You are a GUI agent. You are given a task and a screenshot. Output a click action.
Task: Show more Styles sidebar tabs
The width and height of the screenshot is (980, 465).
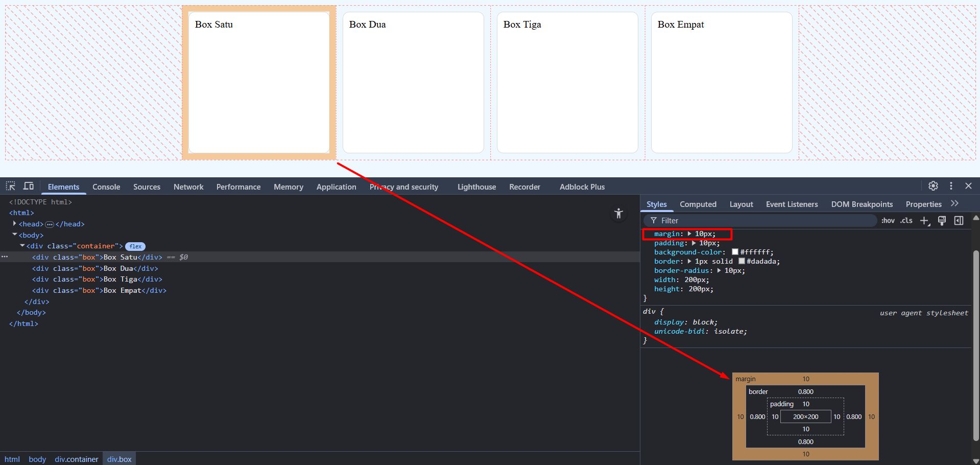tap(955, 203)
